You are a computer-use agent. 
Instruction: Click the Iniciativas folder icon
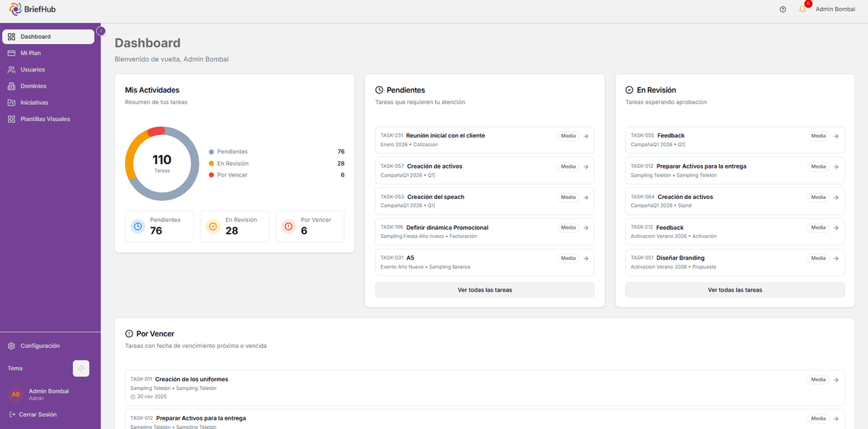pyautogui.click(x=12, y=102)
